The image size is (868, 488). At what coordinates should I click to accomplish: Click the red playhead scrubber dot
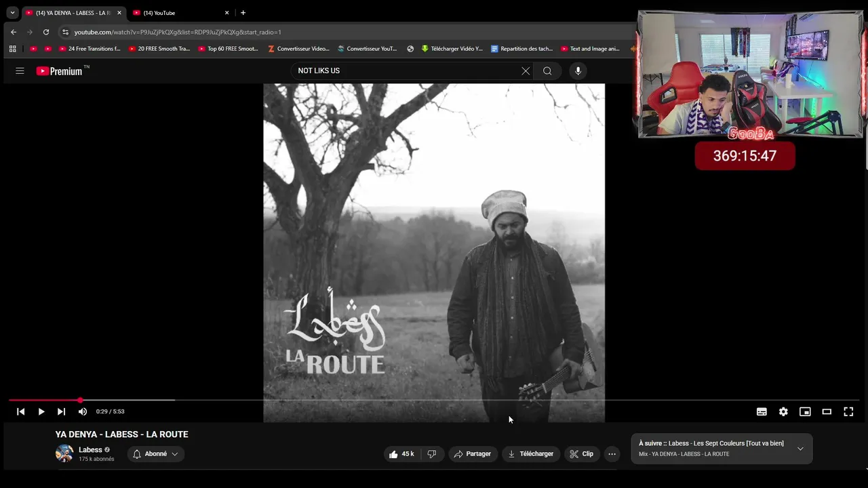pyautogui.click(x=80, y=400)
